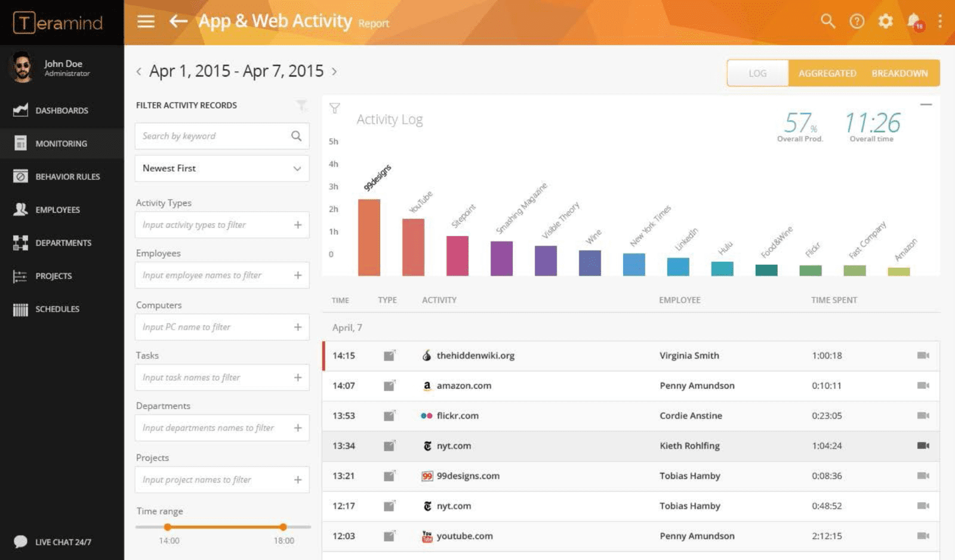Screen dimensions: 955x560
Task: Click John Doe's profile avatar
Action: click(23, 67)
